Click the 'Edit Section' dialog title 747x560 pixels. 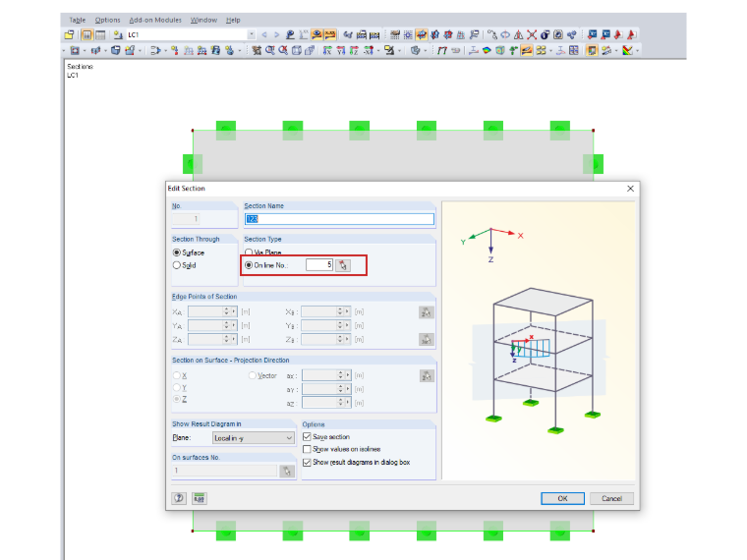[187, 189]
